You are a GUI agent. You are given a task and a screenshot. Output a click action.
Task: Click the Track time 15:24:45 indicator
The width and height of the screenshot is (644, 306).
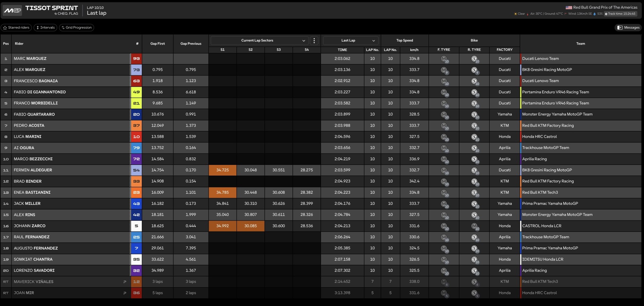point(621,14)
